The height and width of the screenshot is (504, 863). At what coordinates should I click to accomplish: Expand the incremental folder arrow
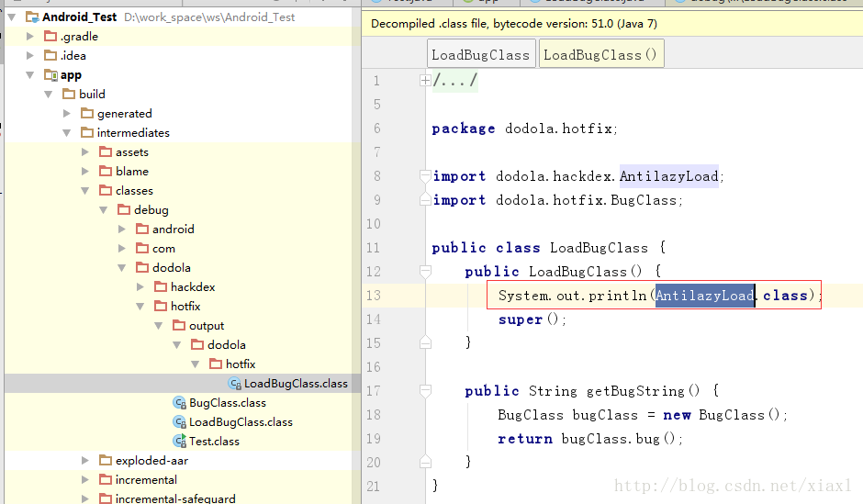tap(84, 479)
